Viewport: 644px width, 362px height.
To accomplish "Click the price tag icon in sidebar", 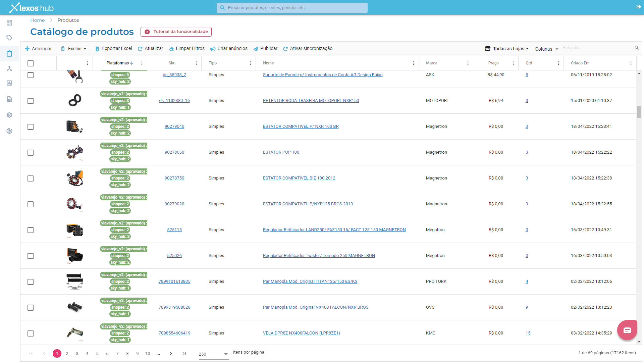I will pos(9,38).
